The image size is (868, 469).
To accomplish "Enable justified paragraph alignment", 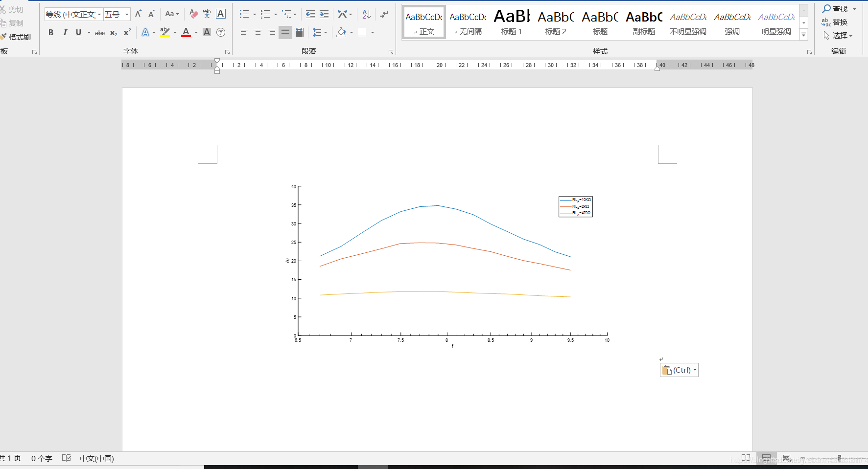I will pyautogui.click(x=285, y=33).
